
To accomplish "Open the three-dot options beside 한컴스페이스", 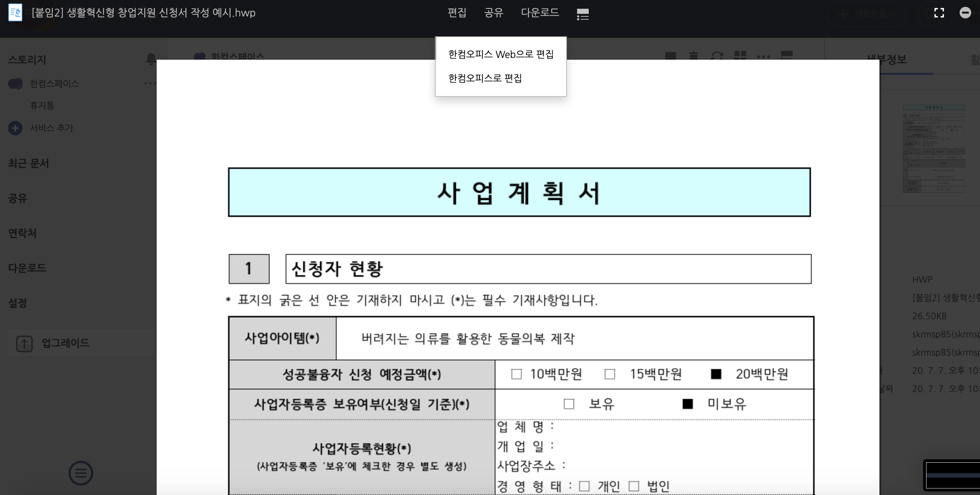I will [x=149, y=83].
